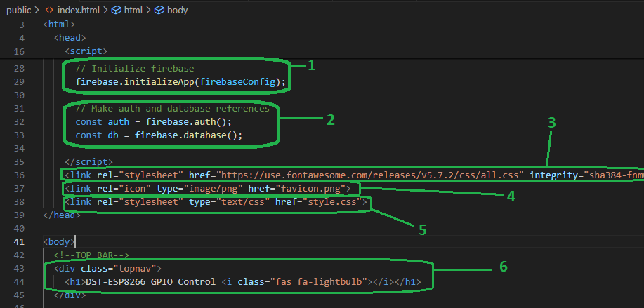The image size is (644, 308).
Task: Expand the html breadcrumb segment
Action: (x=132, y=11)
